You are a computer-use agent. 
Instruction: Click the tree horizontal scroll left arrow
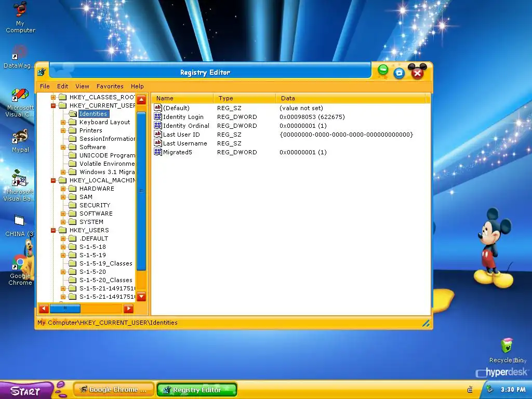(x=44, y=309)
